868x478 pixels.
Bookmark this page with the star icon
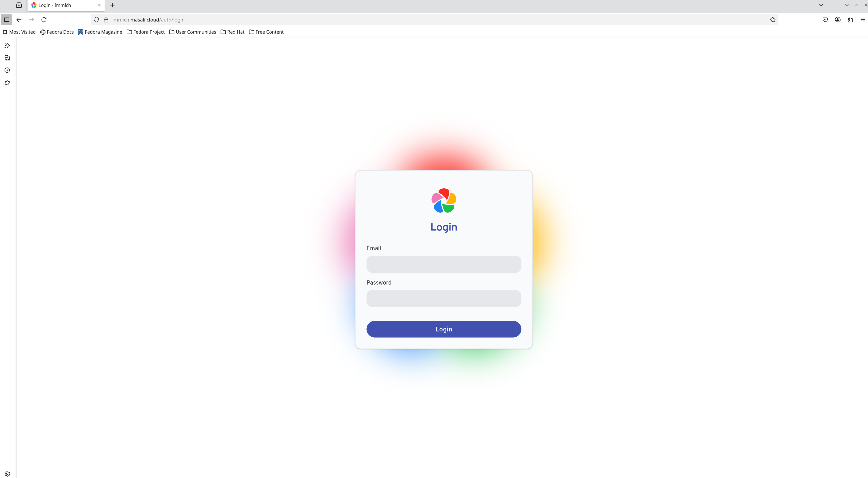tap(773, 20)
